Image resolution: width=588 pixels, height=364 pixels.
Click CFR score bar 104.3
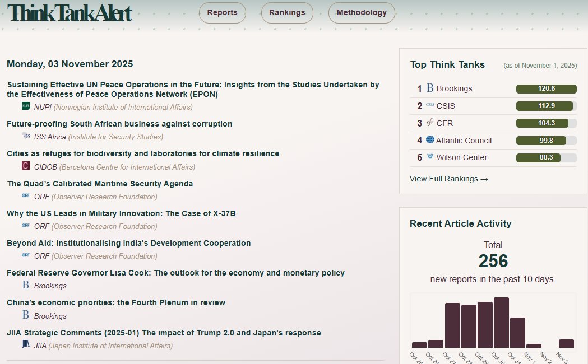547,123
